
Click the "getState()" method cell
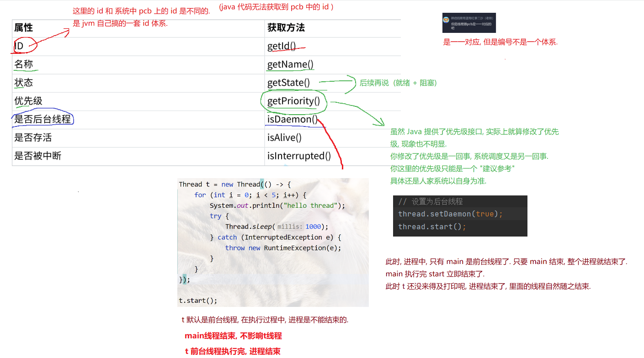pyautogui.click(x=289, y=83)
